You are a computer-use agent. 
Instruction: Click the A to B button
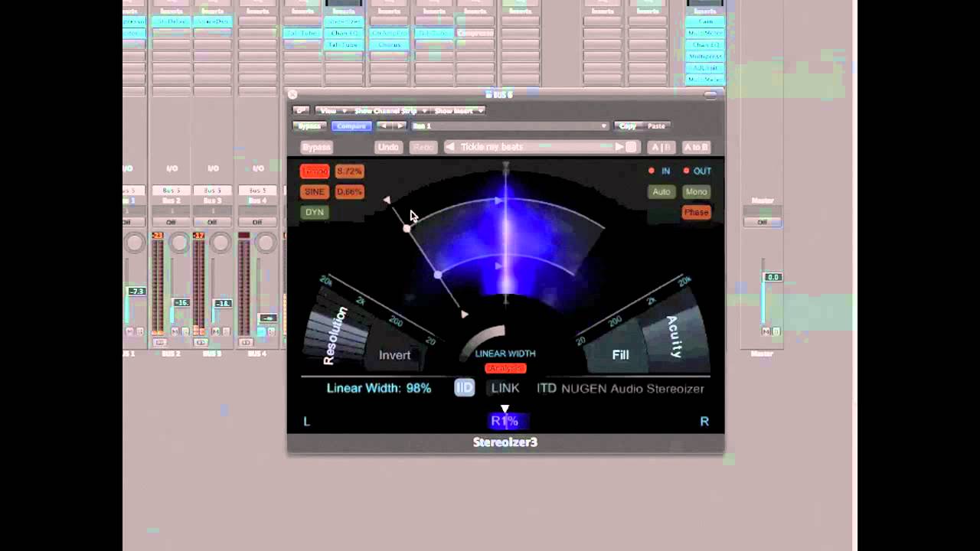696,147
